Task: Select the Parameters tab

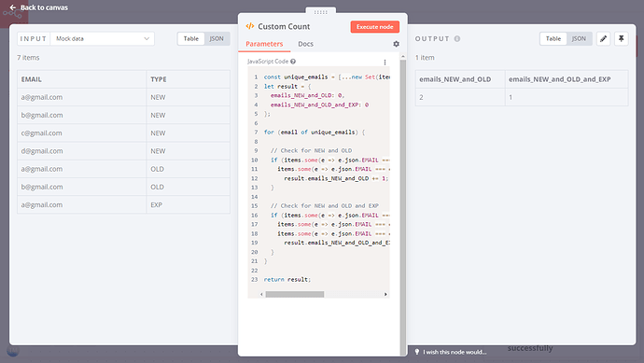Action: (x=264, y=44)
